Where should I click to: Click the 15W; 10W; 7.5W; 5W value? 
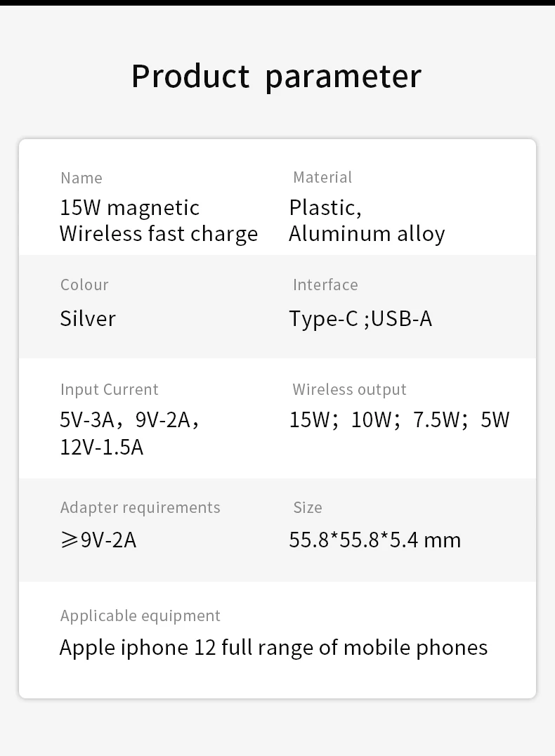click(399, 420)
